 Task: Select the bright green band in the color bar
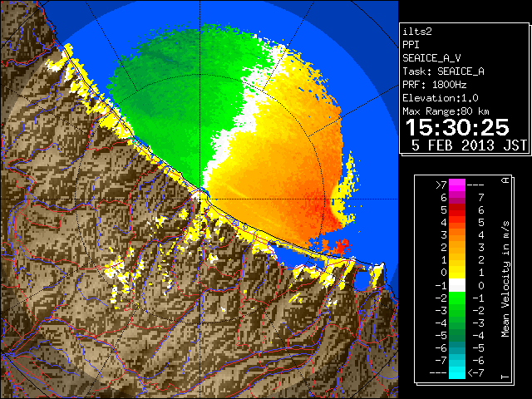click(x=457, y=298)
